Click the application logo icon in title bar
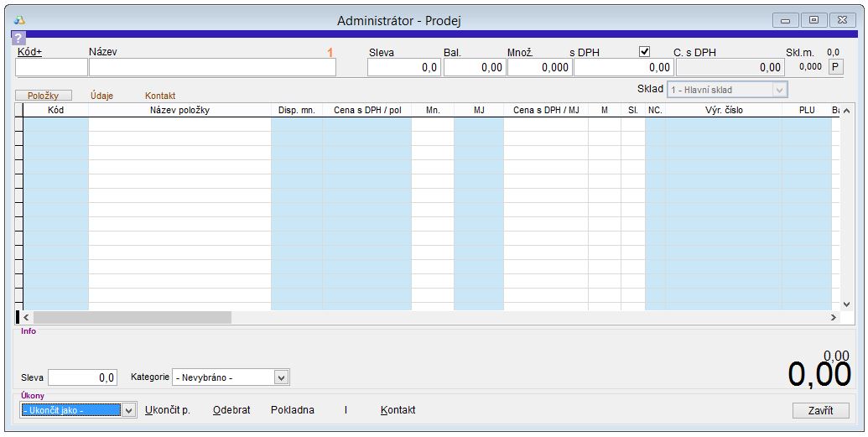The image size is (868, 437). pyautogui.click(x=19, y=20)
